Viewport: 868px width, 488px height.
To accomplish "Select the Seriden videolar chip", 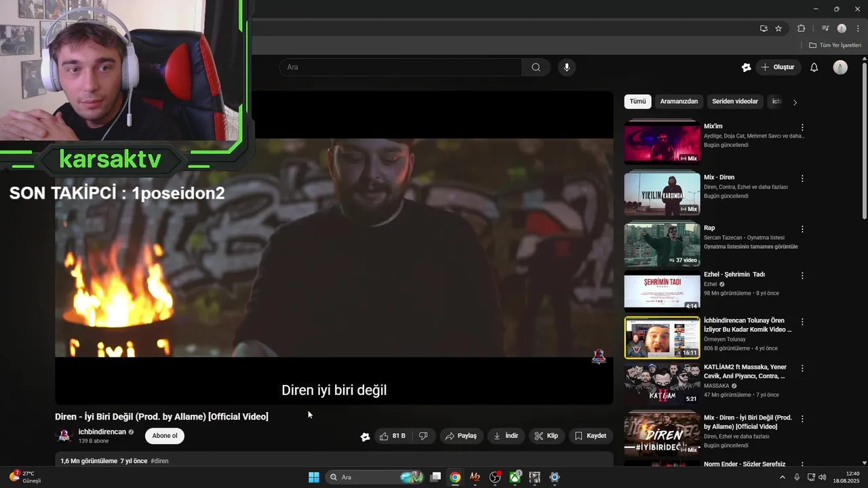I will tap(735, 102).
